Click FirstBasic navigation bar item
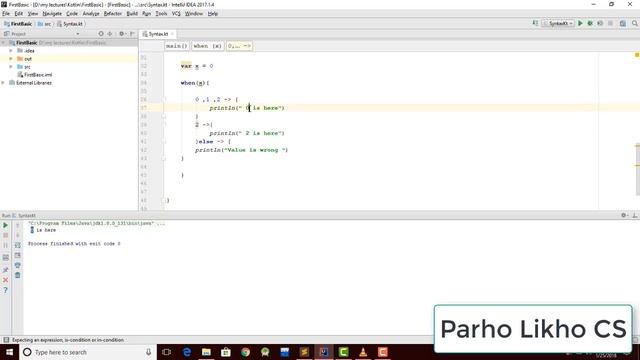Viewport: 640px width, 360px height. coord(18,24)
